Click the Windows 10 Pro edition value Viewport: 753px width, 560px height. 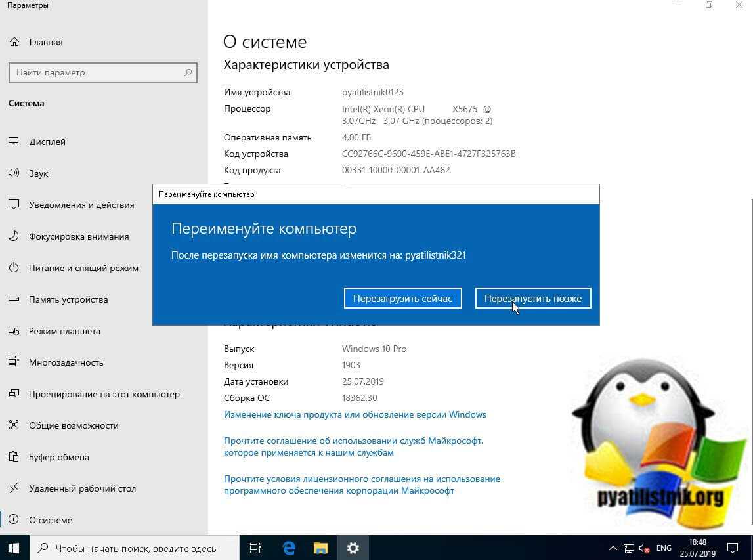(x=374, y=349)
